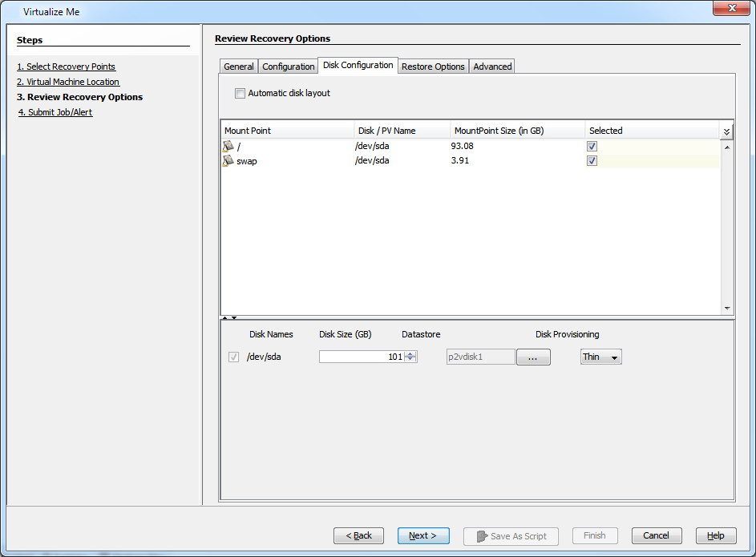Screen dimensions: 756x557
Task: Uncheck Selected box for swap row
Action: tap(592, 161)
